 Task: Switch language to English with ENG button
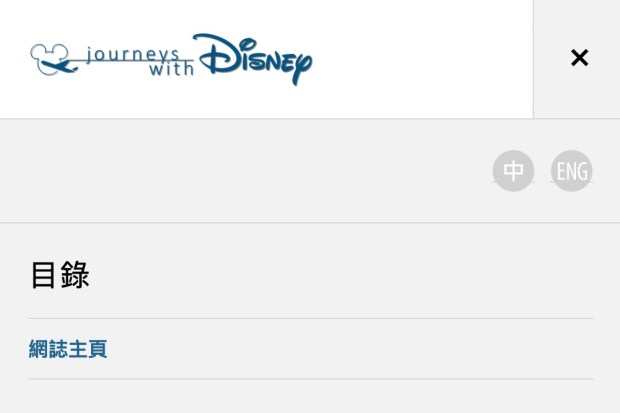coord(572,171)
